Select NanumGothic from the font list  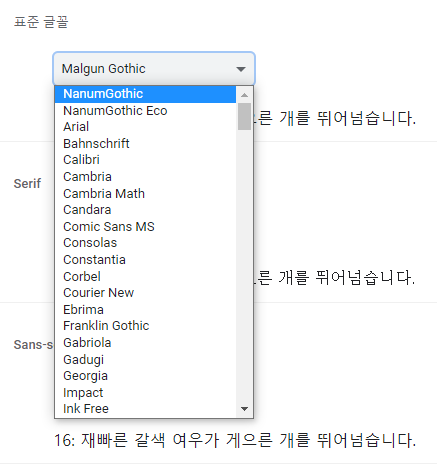(145, 94)
